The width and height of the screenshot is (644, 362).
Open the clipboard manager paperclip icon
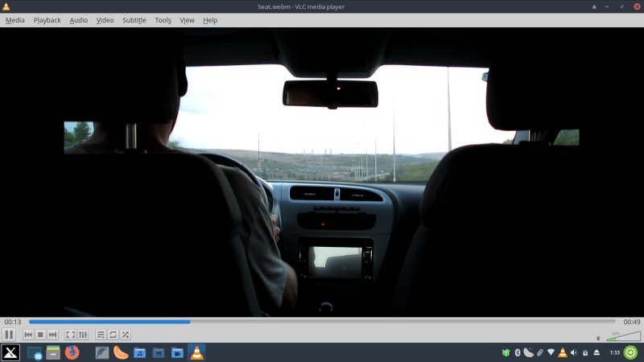tap(539, 352)
